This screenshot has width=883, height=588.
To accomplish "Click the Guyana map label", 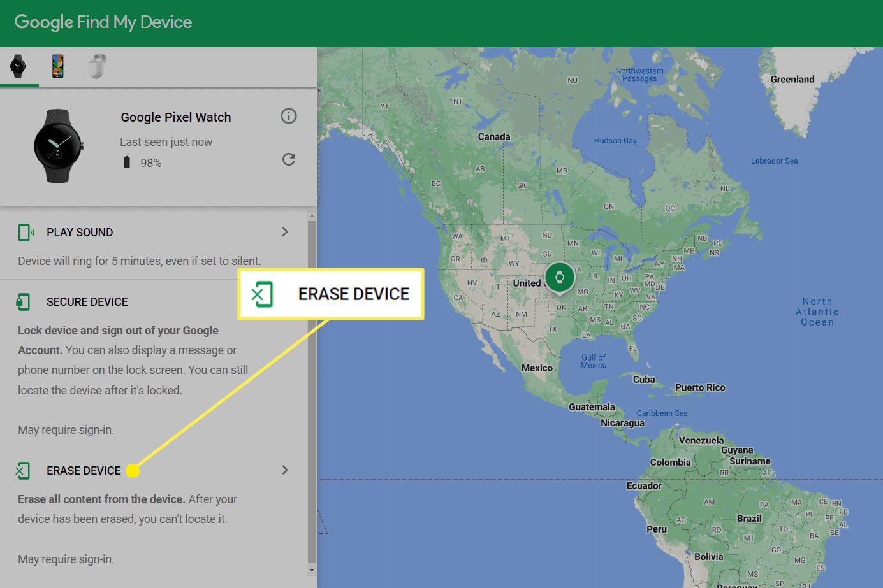I will pos(737,450).
